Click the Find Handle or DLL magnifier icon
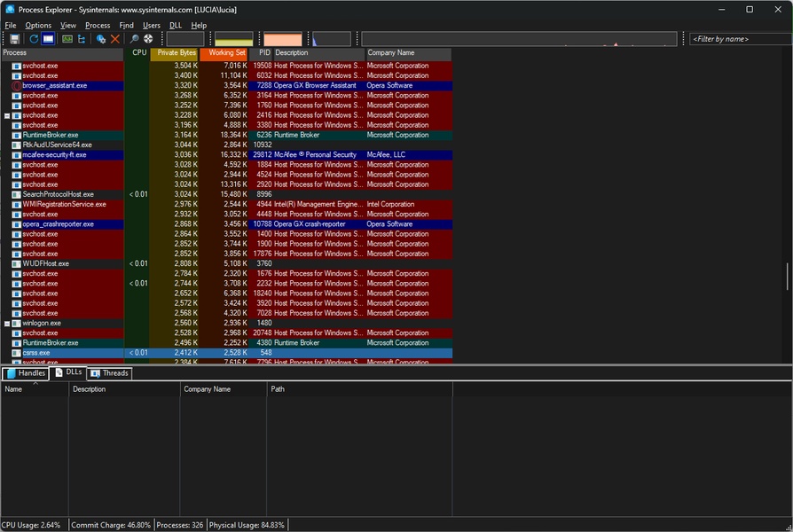793x532 pixels. pos(134,39)
